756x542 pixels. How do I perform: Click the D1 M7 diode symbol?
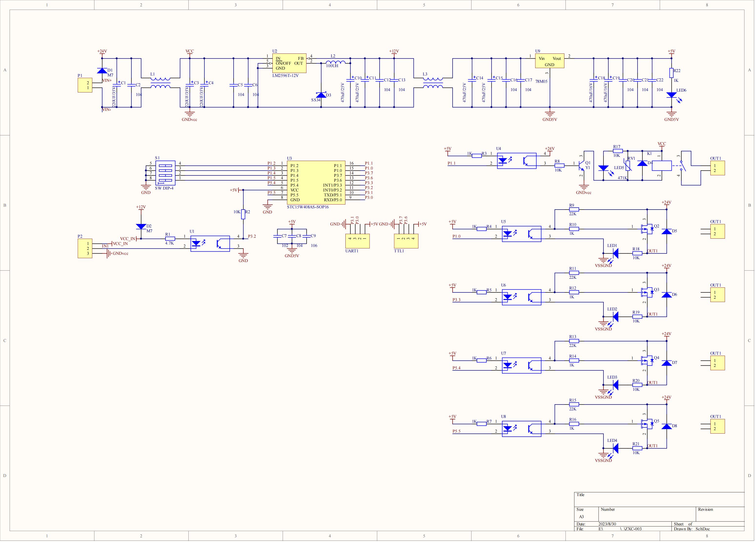coord(102,71)
